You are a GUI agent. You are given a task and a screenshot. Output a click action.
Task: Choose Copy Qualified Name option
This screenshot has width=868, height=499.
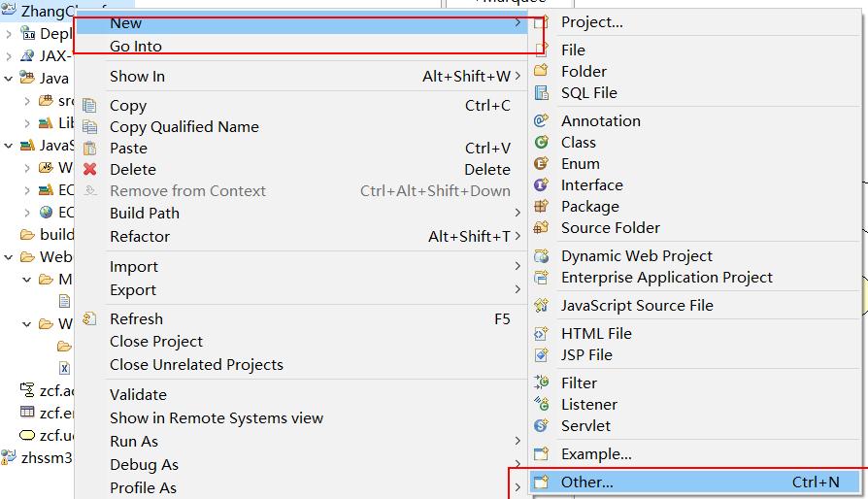pyautogui.click(x=184, y=127)
